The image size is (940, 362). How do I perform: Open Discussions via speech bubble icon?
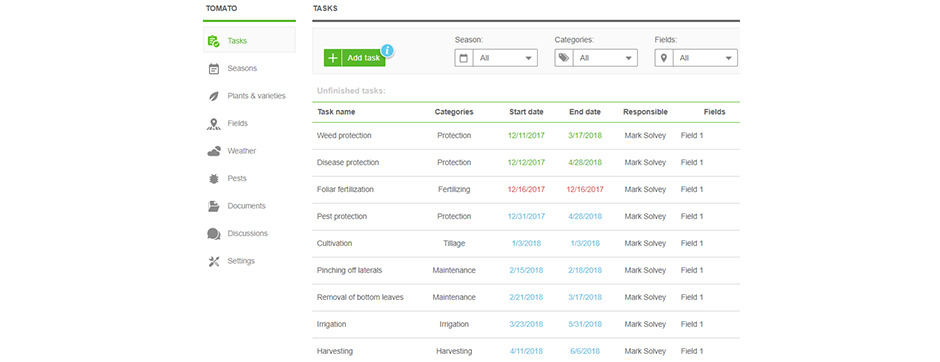213,234
